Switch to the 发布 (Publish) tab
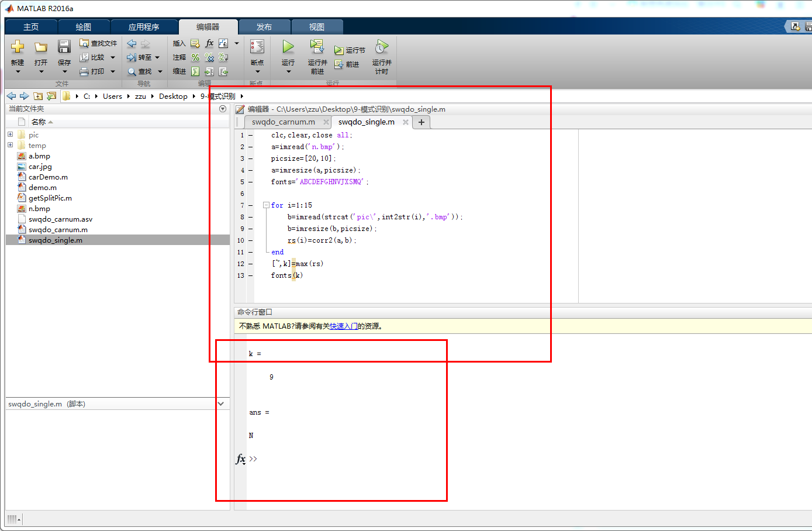 [x=264, y=27]
